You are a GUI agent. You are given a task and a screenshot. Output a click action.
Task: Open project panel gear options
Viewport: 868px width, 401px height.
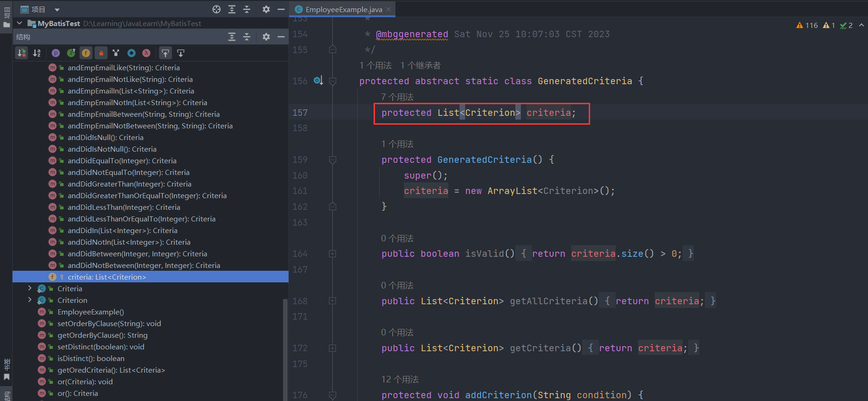[266, 9]
